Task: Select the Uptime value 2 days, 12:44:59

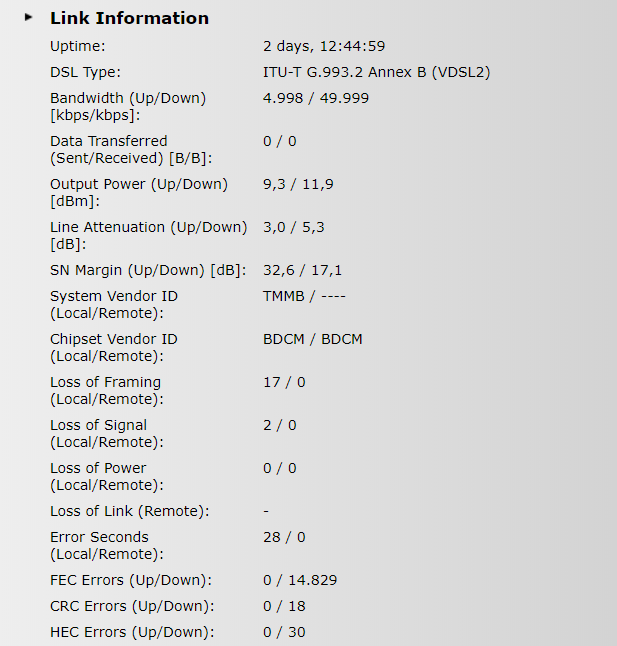Action: pos(324,46)
